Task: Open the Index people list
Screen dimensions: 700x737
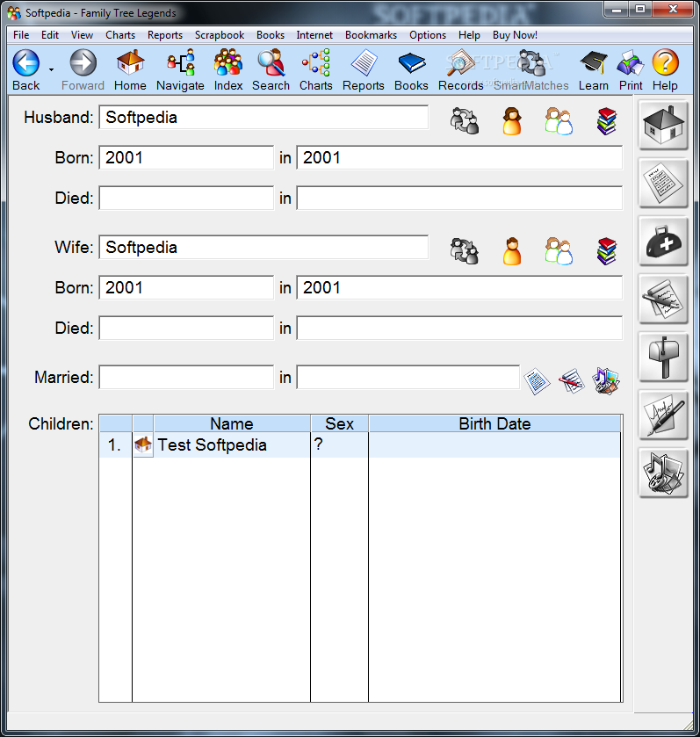Action: pos(228,69)
